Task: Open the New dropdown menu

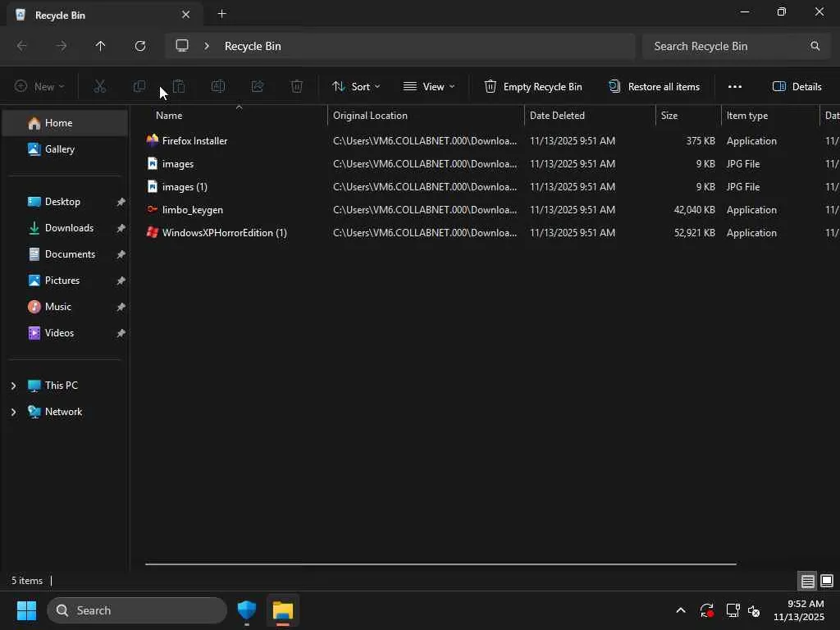Action: click(39, 86)
